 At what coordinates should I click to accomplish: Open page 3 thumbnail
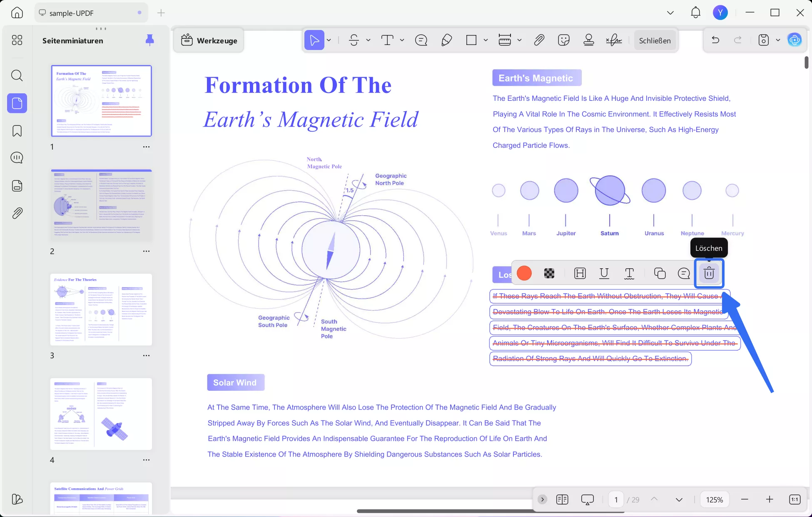pyautogui.click(x=101, y=310)
